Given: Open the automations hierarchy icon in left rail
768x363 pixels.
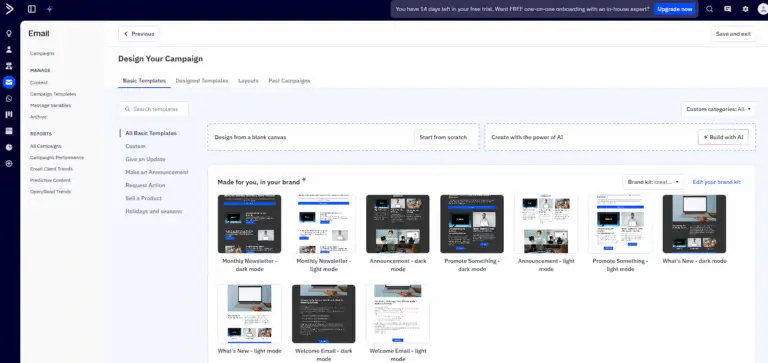Looking at the screenshot, I should [9, 66].
